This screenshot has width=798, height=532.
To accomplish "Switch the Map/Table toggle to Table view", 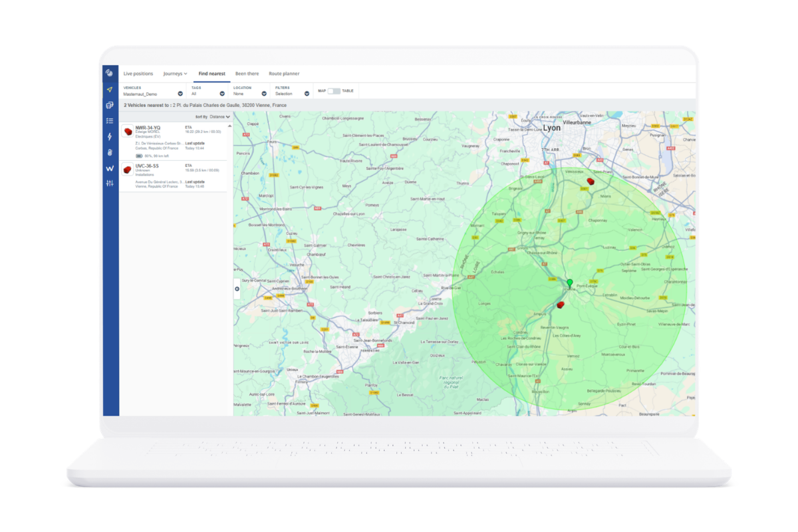I will tap(337, 92).
